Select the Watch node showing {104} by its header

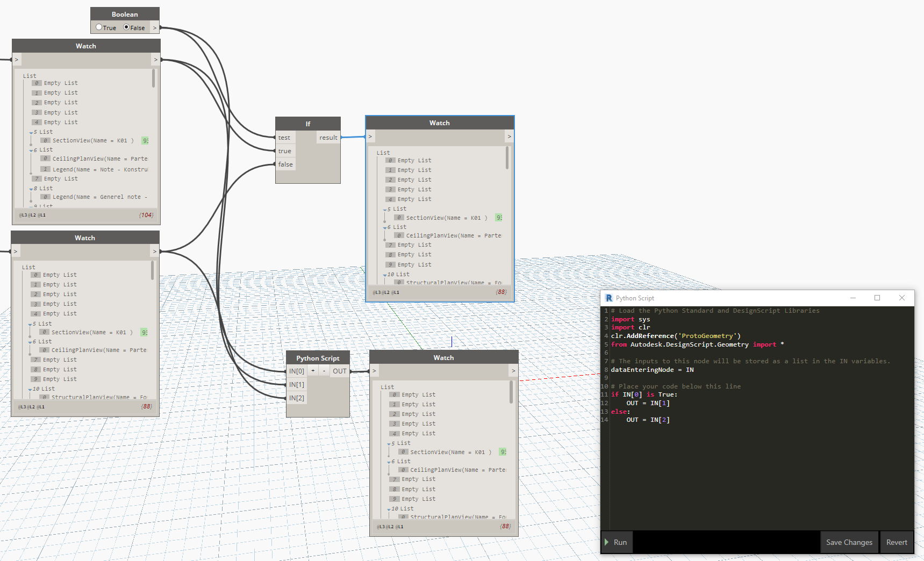point(86,46)
